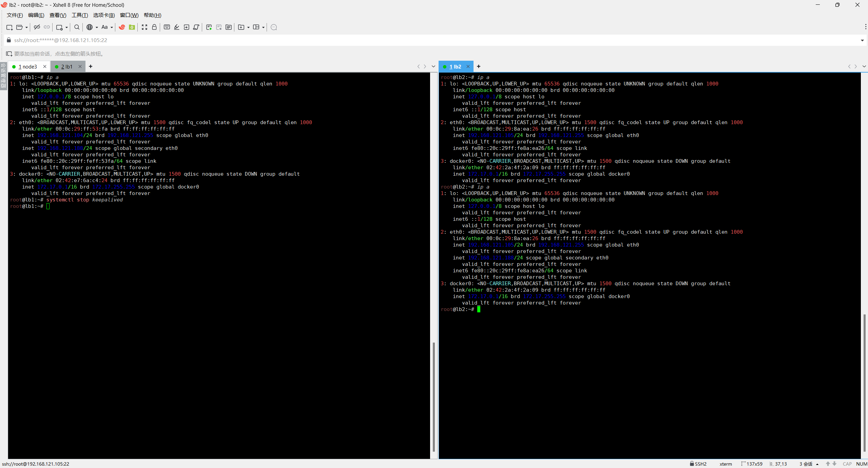
Task: Launch Xftp via green folder icon
Action: (x=132, y=27)
